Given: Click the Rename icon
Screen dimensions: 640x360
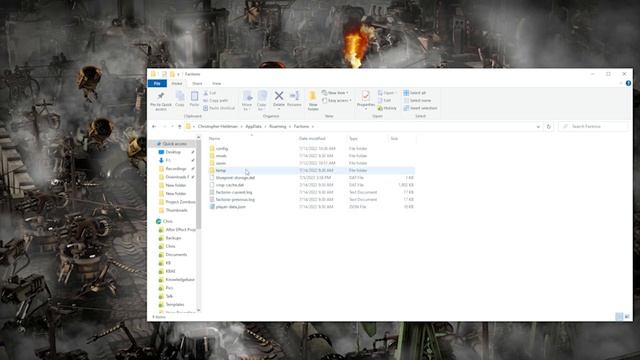Looking at the screenshot, I should [294, 96].
